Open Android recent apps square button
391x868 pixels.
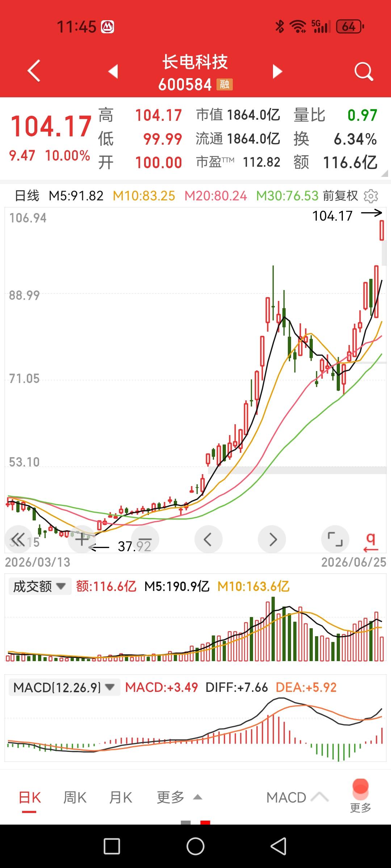pyautogui.click(x=112, y=846)
